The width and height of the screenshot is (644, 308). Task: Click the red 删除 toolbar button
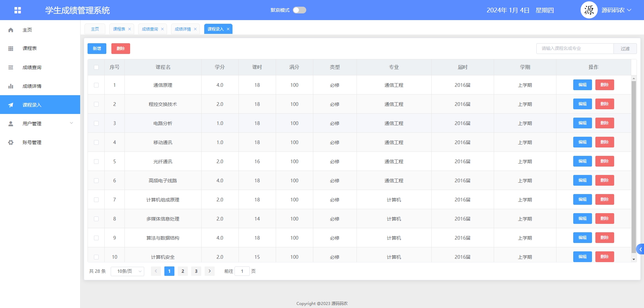pos(121,49)
